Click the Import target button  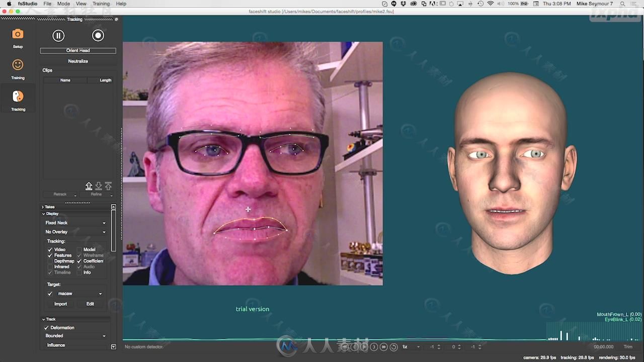(x=60, y=304)
